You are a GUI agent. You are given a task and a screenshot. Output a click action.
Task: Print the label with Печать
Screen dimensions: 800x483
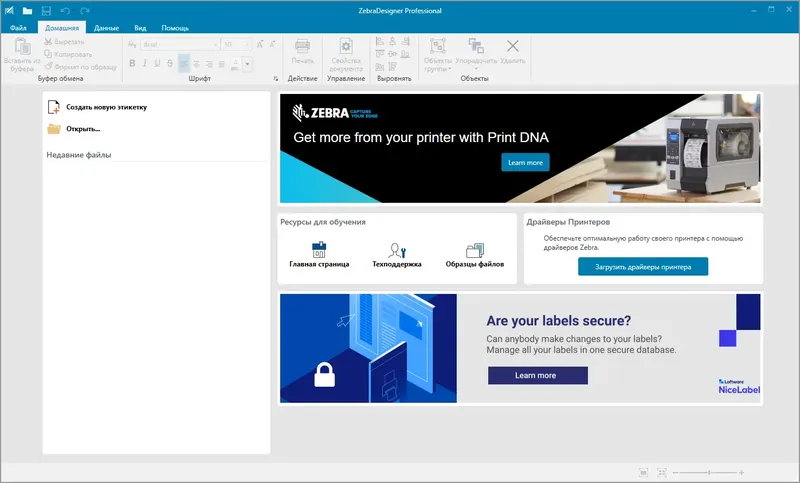303,51
